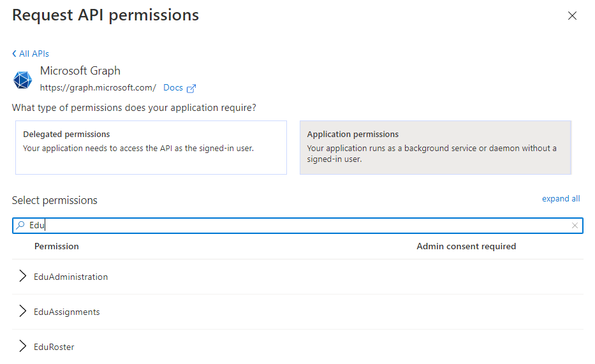This screenshot has height=364, width=595.
Task: Click the Permission column header
Action: coord(57,246)
